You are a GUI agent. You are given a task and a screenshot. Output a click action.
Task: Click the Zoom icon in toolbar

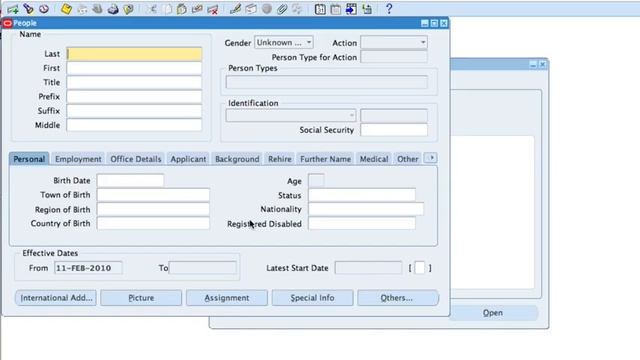pos(251,9)
